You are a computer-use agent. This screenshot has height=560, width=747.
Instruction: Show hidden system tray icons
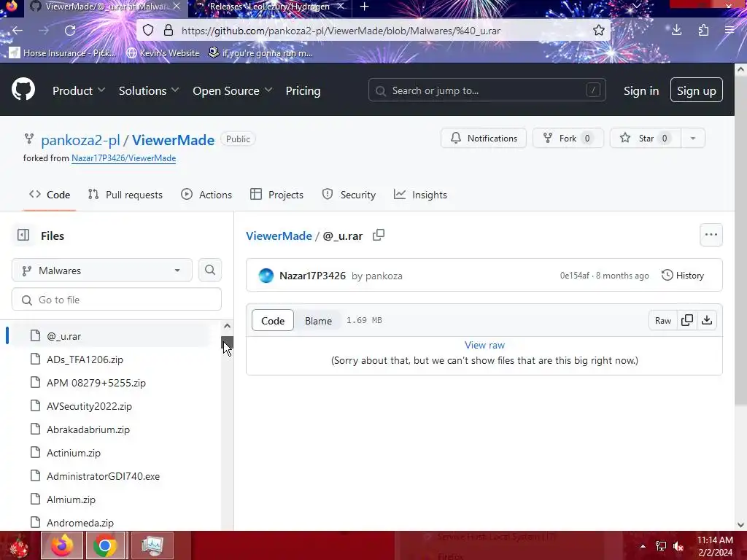[643, 546]
